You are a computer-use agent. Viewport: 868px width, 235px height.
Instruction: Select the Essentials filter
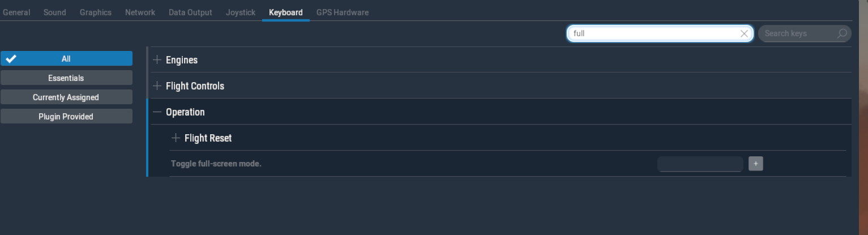66,78
